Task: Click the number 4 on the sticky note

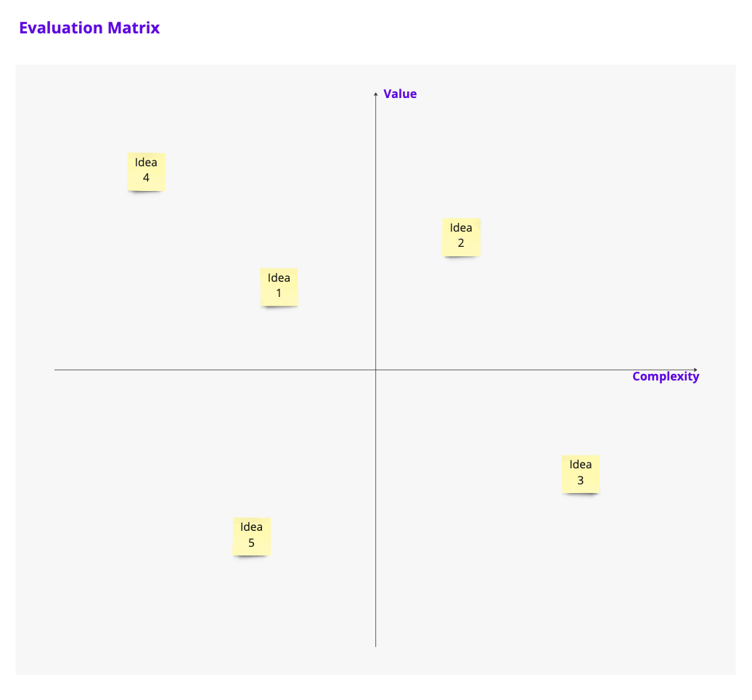Action: [x=146, y=178]
